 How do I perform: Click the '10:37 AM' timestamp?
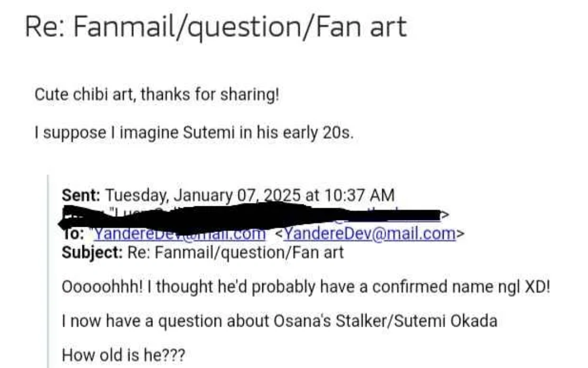click(x=357, y=196)
